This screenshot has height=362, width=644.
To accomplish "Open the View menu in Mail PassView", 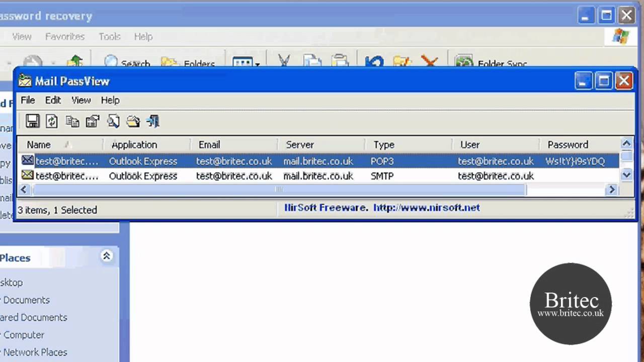I will pyautogui.click(x=80, y=100).
